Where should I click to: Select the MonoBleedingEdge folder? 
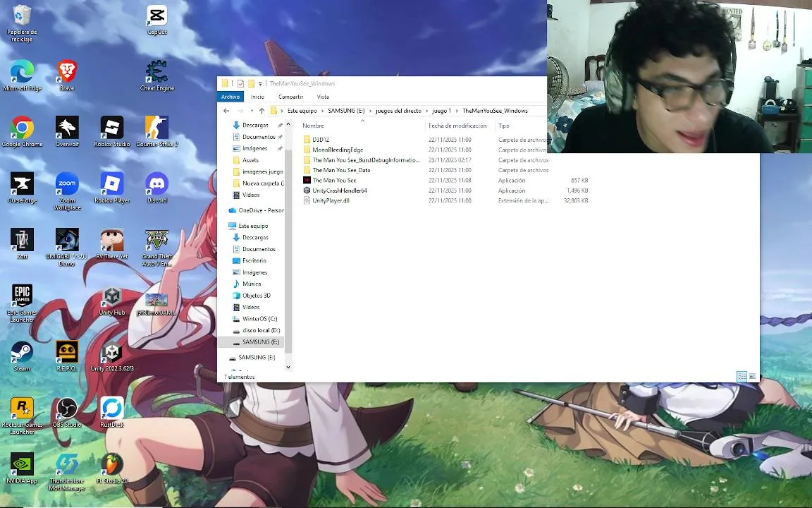pos(333,150)
